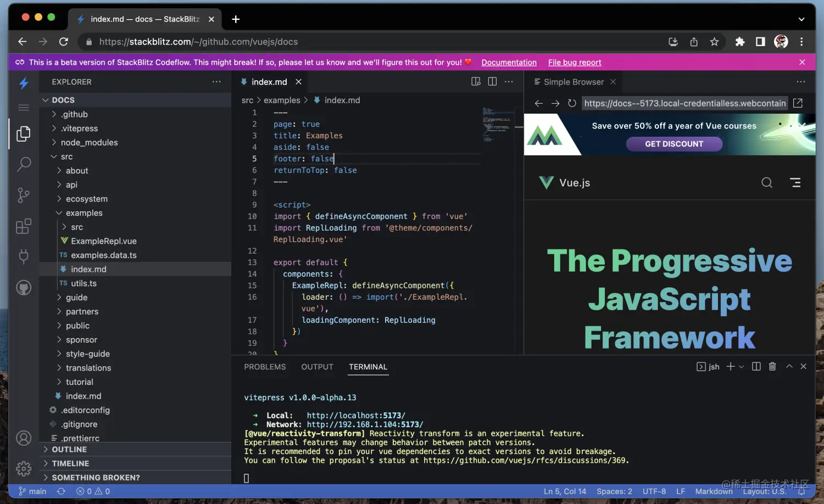
Task: Open the launch profile dropdown beside the plus
Action: [x=741, y=367]
